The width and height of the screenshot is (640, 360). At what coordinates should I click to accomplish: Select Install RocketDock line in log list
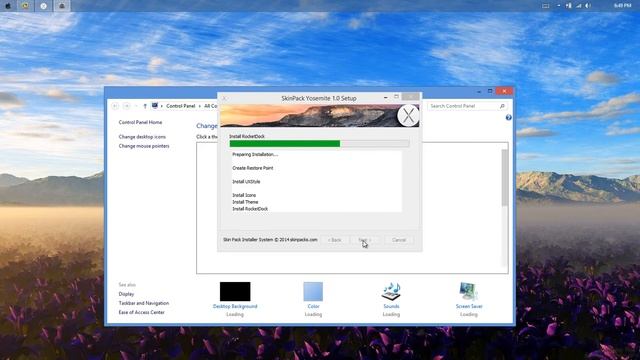pos(250,209)
